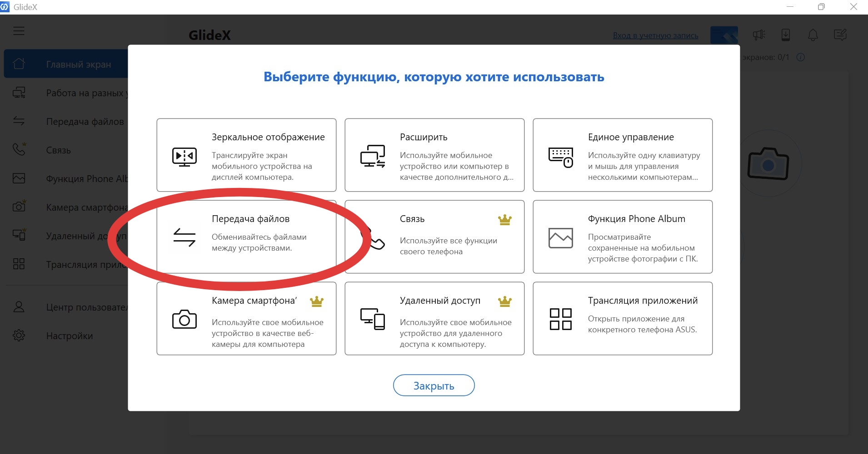
Task: Click the phone icon beside Связь in sidebar
Action: [19, 149]
